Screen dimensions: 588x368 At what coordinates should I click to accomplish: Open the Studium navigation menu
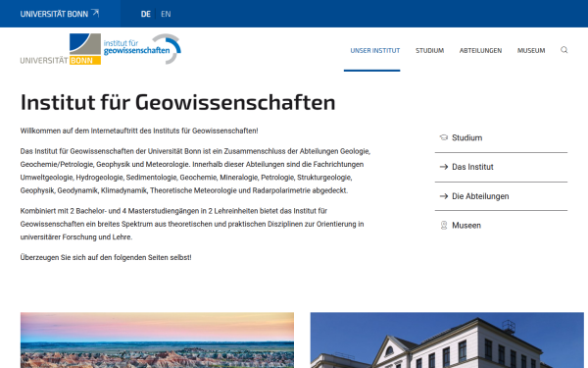point(430,51)
